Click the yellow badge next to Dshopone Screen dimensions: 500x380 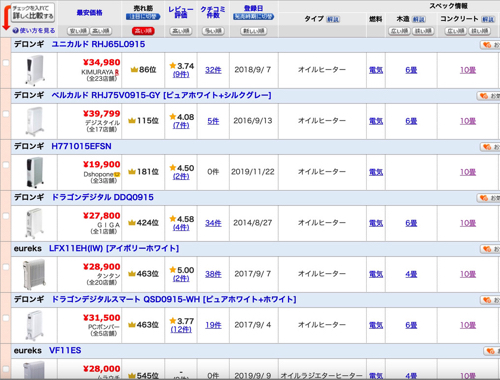click(x=117, y=174)
